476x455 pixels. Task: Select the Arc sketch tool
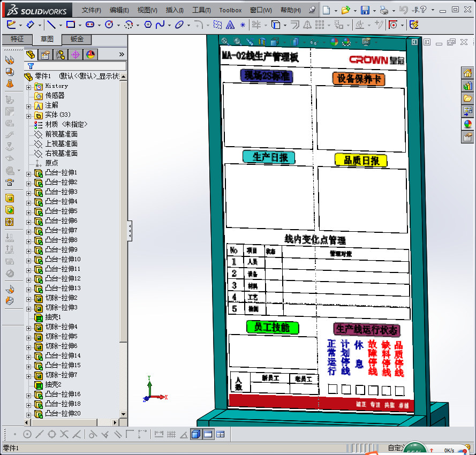(129, 25)
